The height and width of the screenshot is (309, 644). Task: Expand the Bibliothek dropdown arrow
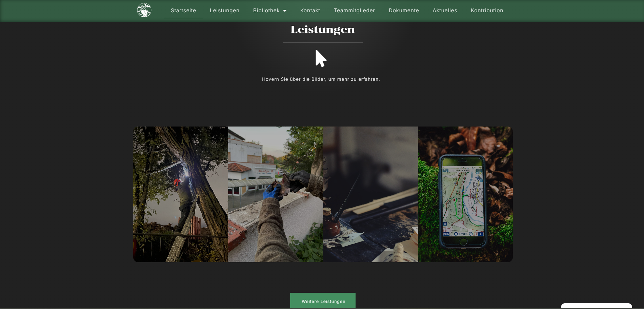pos(285,11)
